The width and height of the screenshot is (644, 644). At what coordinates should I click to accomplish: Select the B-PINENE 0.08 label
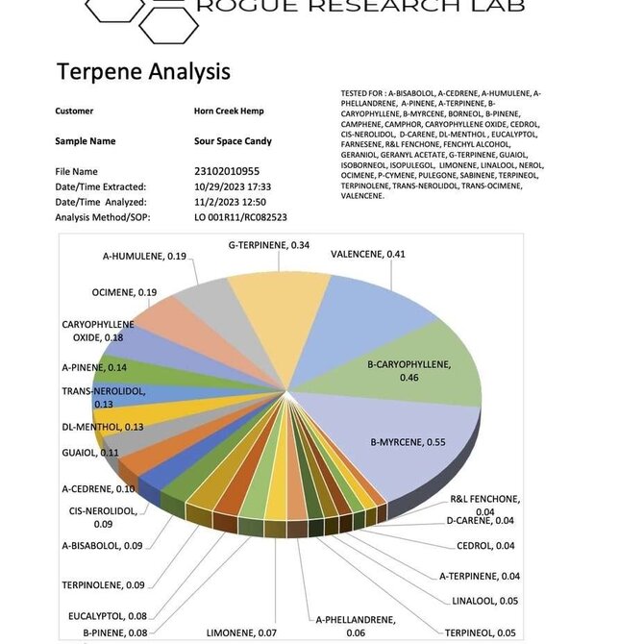115,632
